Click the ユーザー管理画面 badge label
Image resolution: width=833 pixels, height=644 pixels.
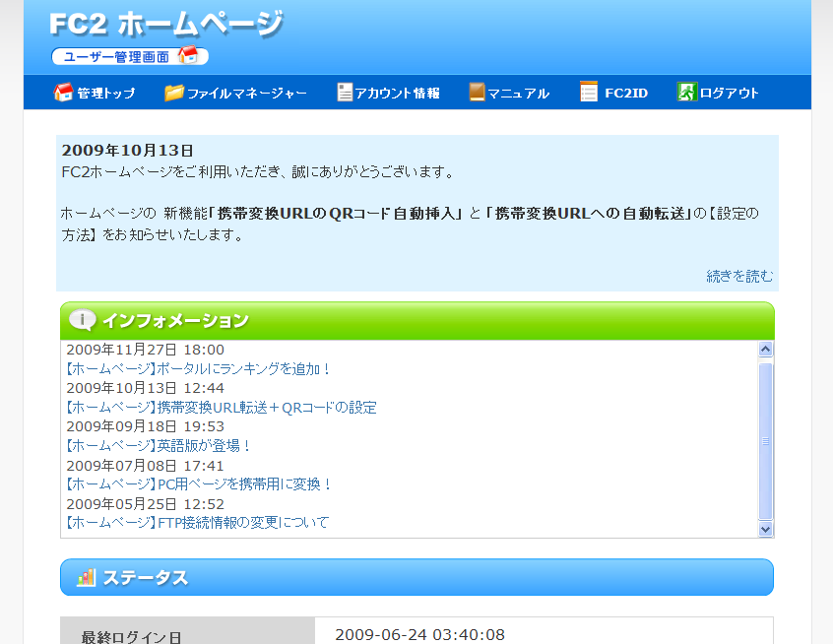(x=116, y=56)
